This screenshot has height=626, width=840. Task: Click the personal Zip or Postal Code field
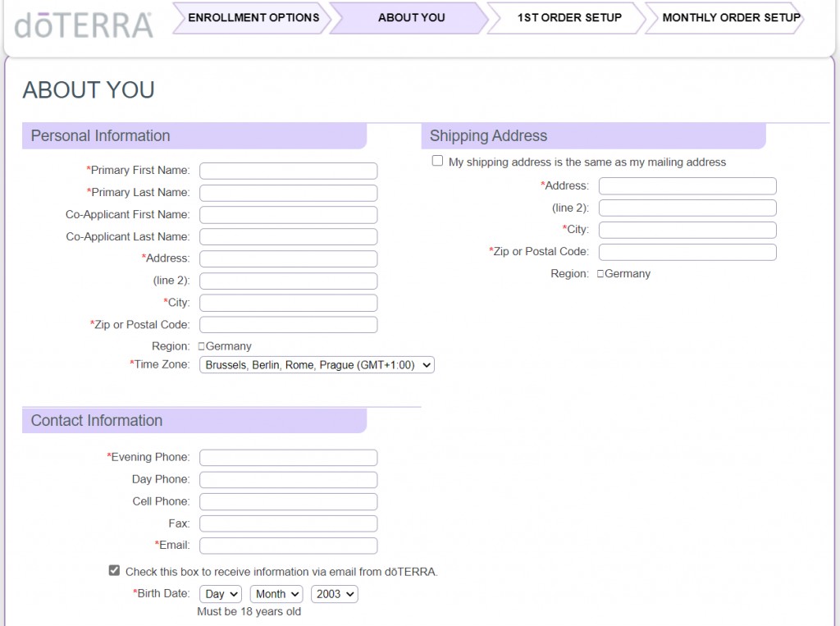click(288, 325)
